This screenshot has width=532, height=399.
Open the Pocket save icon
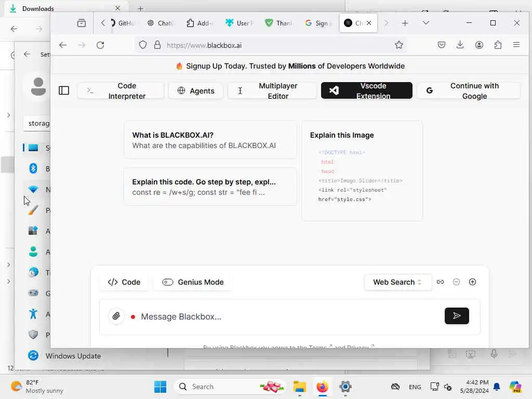coord(442,45)
